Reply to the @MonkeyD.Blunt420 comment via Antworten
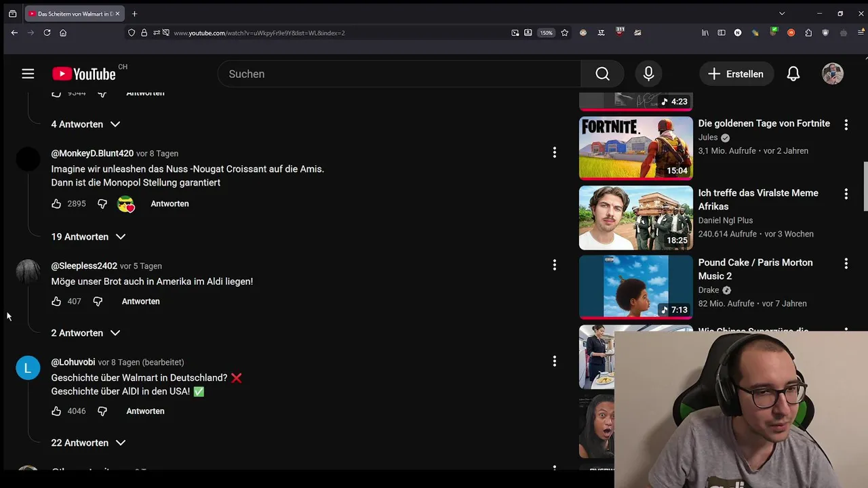Viewport: 868px width, 488px height. point(170,203)
